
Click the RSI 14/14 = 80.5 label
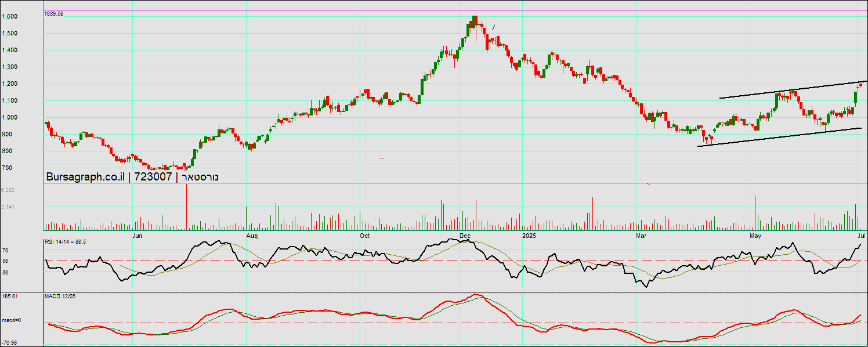(x=65, y=241)
